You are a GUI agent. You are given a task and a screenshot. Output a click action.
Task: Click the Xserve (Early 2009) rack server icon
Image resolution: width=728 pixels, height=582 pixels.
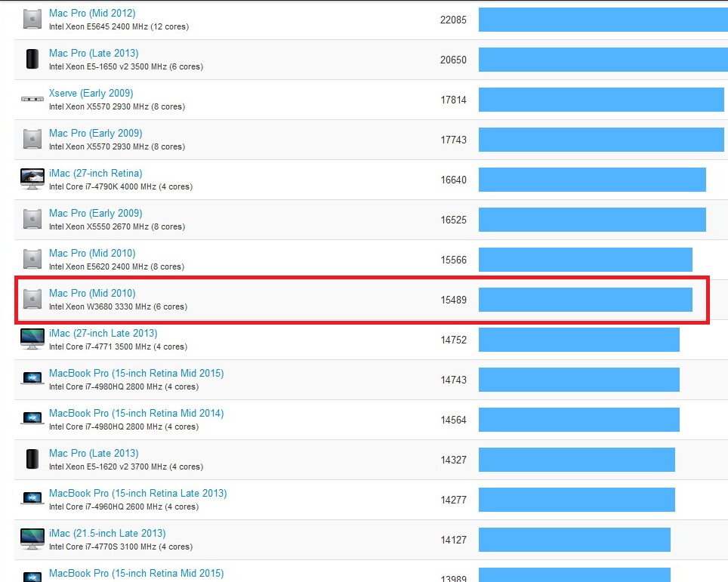tap(32, 99)
